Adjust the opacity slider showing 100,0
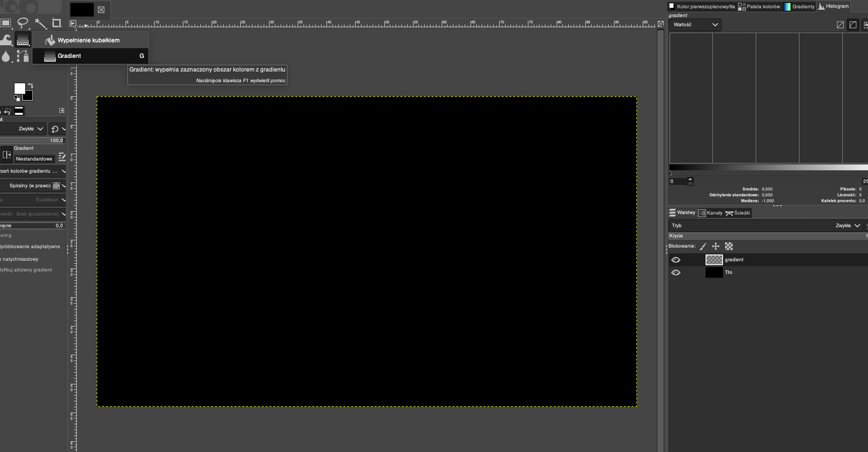The width and height of the screenshot is (868, 452). tap(33, 141)
